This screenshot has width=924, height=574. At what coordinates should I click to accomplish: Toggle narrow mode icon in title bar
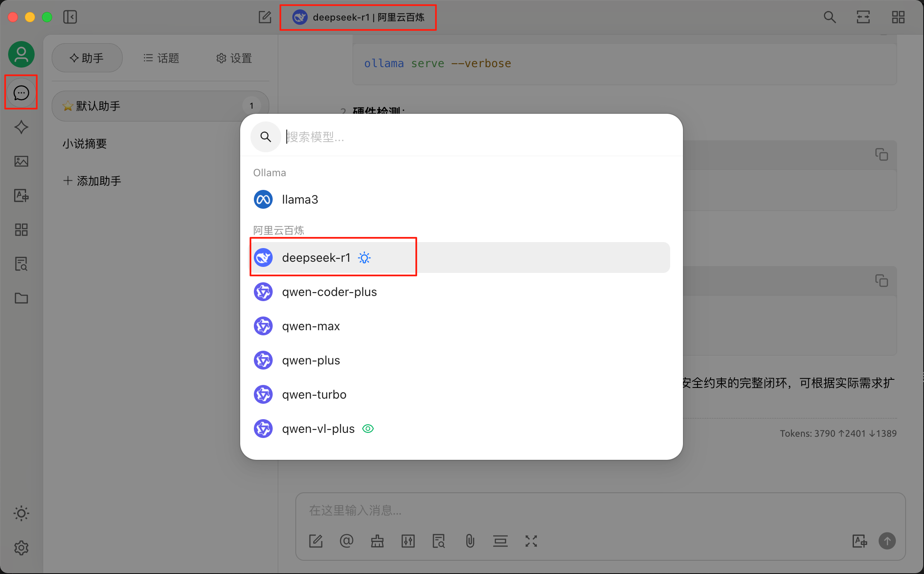click(x=863, y=17)
